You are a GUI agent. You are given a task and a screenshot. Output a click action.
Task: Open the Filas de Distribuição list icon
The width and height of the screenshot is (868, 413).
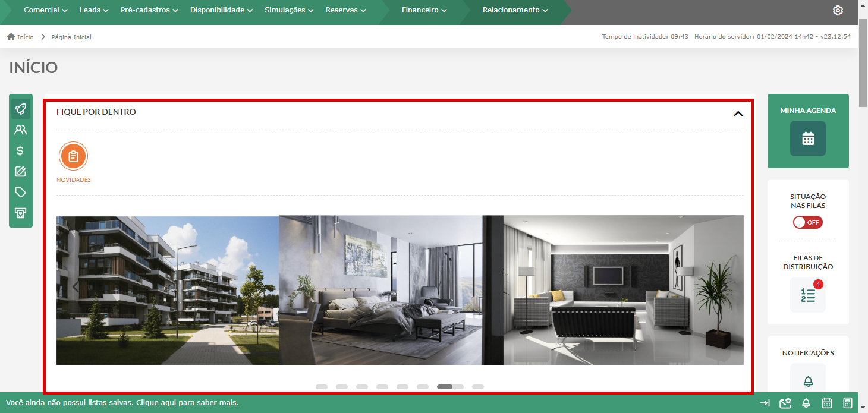pyautogui.click(x=808, y=295)
